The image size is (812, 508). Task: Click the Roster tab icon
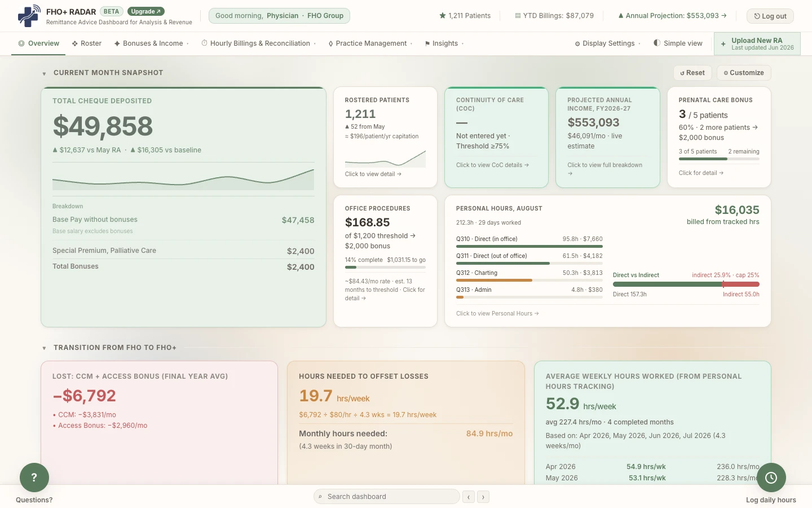74,43
